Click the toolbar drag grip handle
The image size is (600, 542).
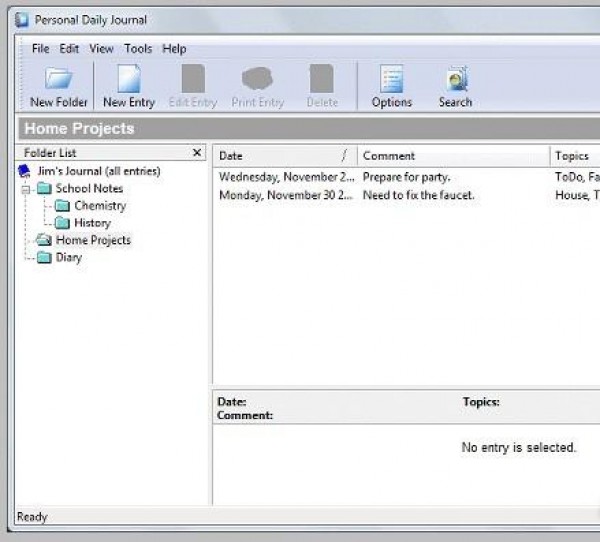tap(21, 74)
